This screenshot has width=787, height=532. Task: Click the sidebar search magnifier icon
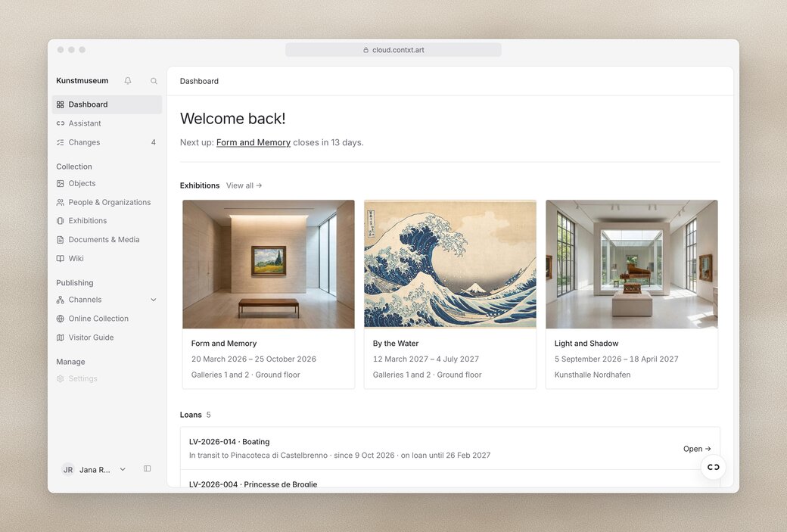(154, 81)
